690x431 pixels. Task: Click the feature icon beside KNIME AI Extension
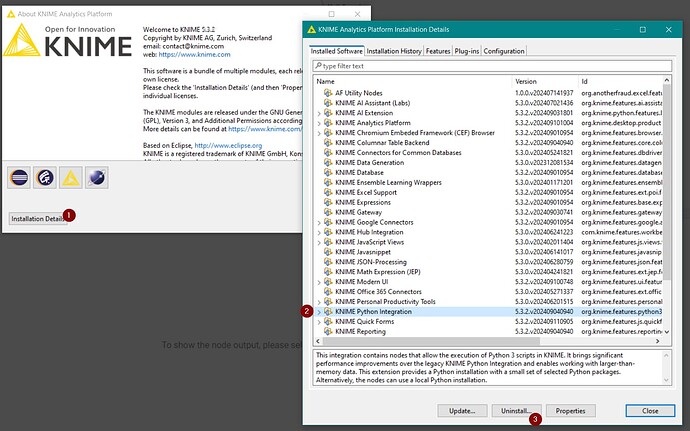coord(328,113)
